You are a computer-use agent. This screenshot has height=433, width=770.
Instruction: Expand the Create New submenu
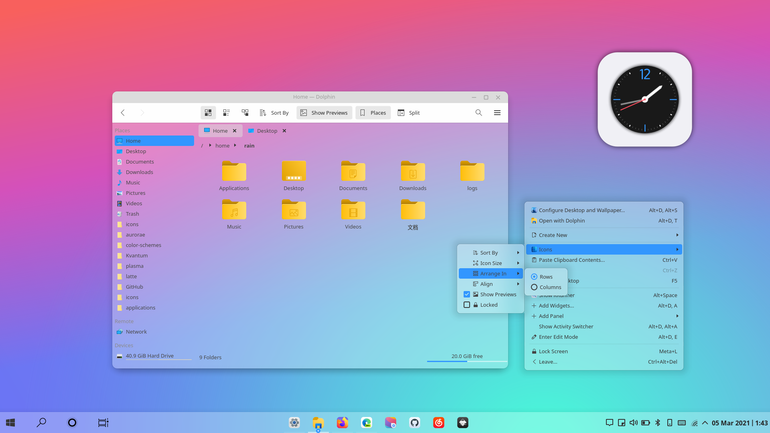tap(604, 235)
